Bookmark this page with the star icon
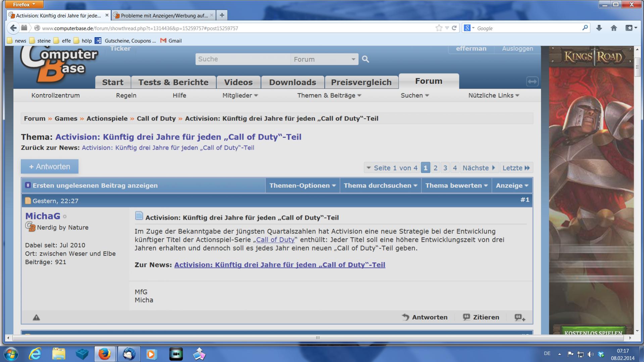Viewport: 644px width, 362px height. [439, 28]
